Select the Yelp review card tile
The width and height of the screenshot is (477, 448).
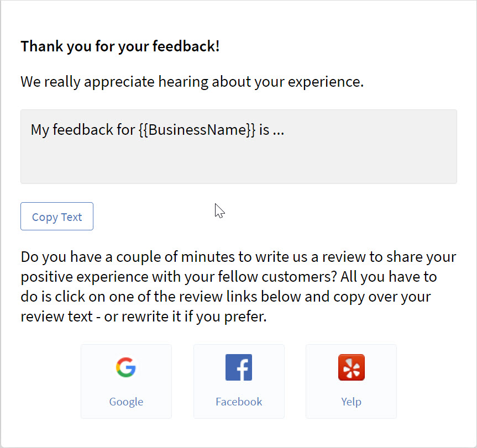pyautogui.click(x=352, y=382)
